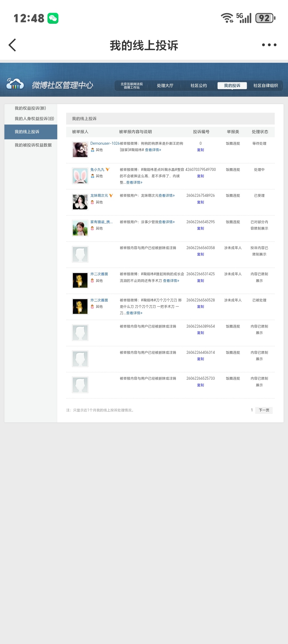Open 我的人身权益投诉(旧) sidebar item
This screenshot has height=644, width=288.
(34, 119)
